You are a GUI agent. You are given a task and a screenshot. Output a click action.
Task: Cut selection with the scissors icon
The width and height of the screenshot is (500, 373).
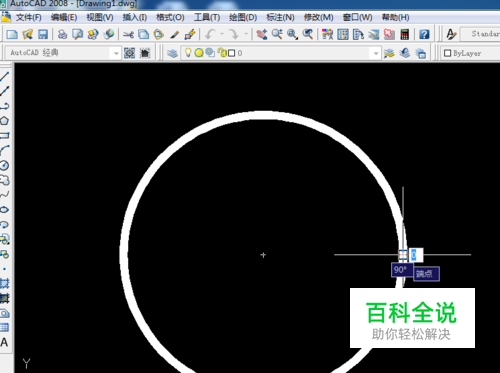pyautogui.click(x=128, y=34)
